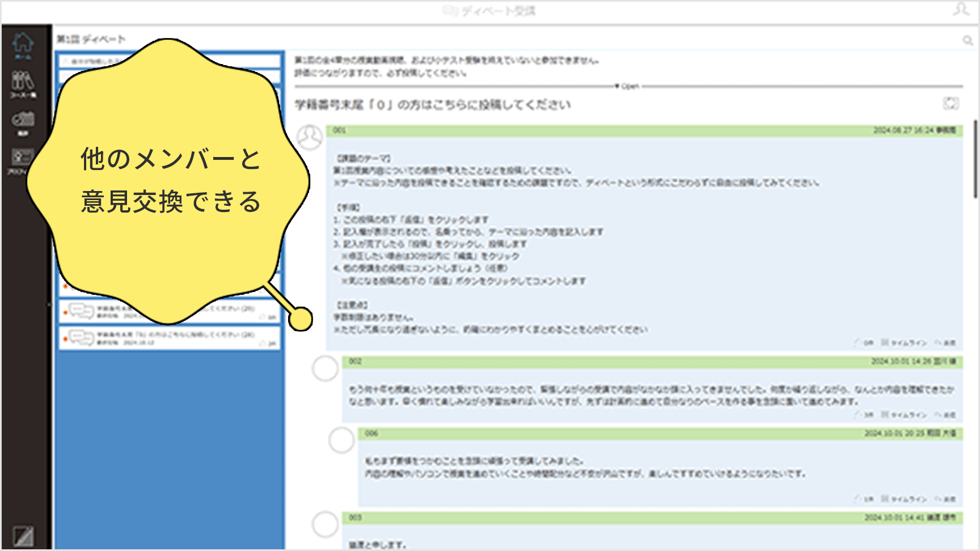This screenshot has width=980, height=551.
Task: Open timeline view for post 001
Action: click(x=903, y=343)
